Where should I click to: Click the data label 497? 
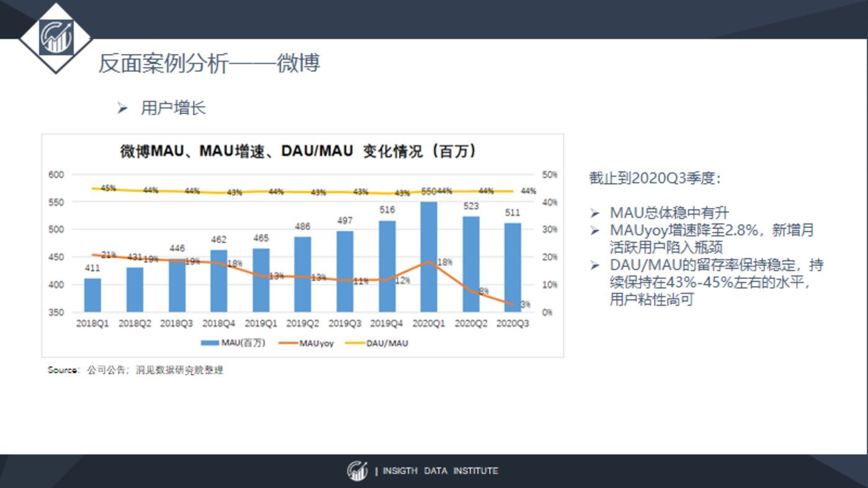coord(345,221)
